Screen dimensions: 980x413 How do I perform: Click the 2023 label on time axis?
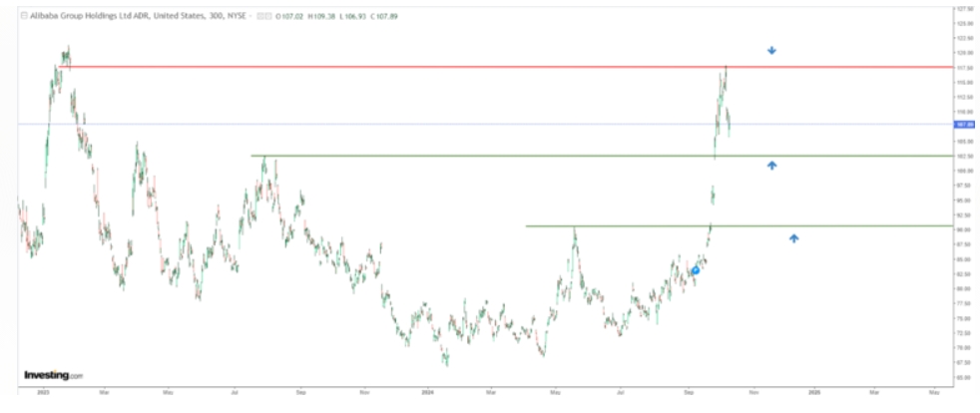click(x=43, y=393)
